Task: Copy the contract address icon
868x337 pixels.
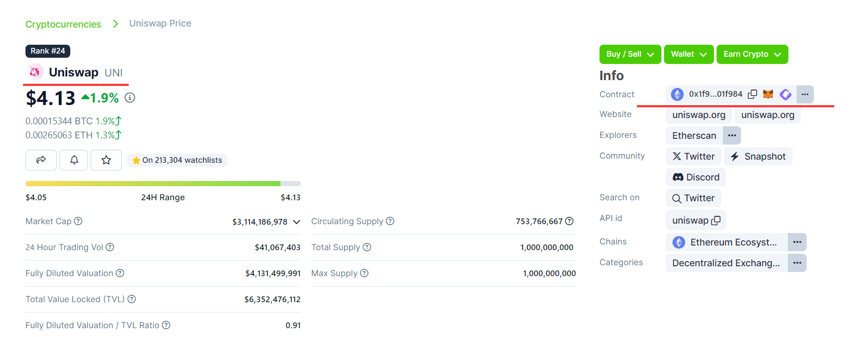Action: pyautogui.click(x=752, y=94)
